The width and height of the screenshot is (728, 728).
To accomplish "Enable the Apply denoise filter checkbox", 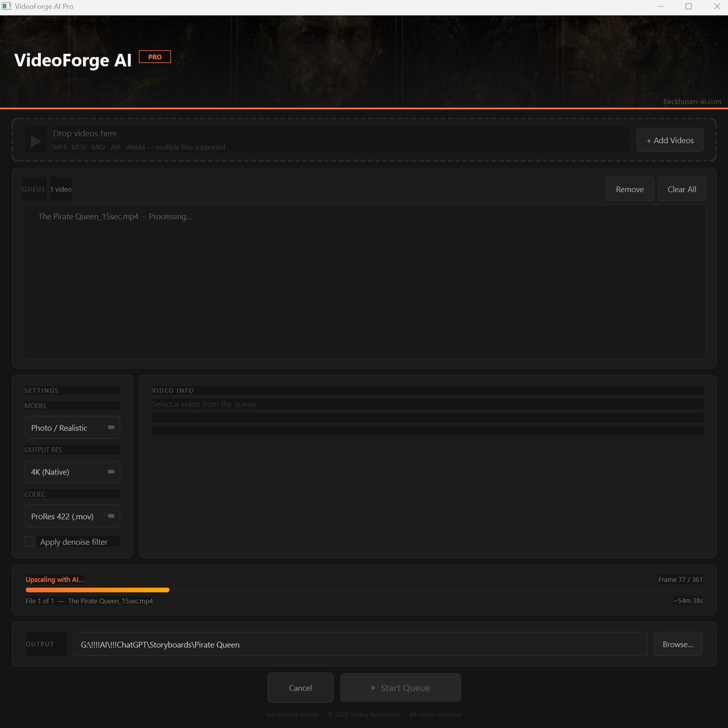I will 30,542.
